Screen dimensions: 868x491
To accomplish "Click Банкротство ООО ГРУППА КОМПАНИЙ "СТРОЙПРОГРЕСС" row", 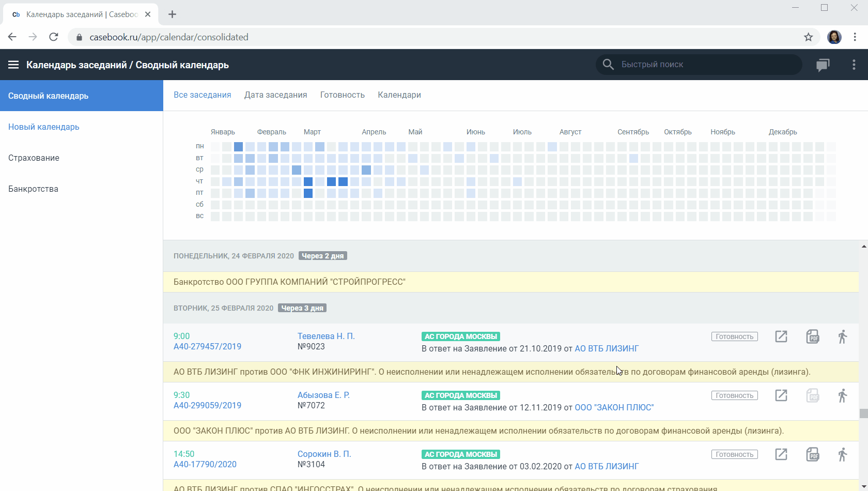I will pyautogui.click(x=511, y=282).
